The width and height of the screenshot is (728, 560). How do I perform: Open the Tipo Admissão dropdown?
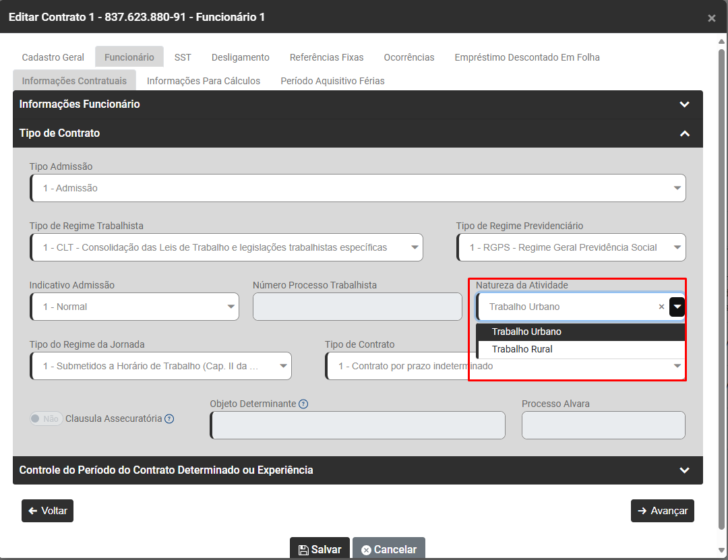pyautogui.click(x=357, y=188)
